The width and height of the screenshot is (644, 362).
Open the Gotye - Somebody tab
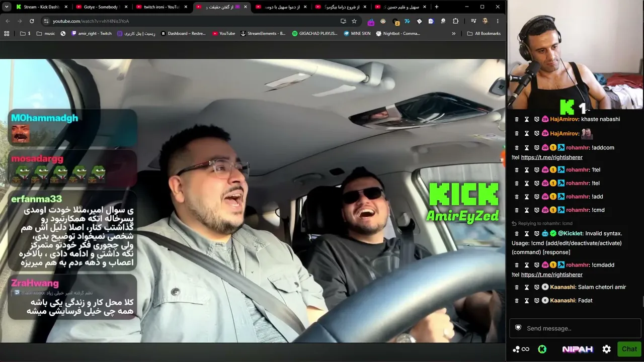click(101, 7)
